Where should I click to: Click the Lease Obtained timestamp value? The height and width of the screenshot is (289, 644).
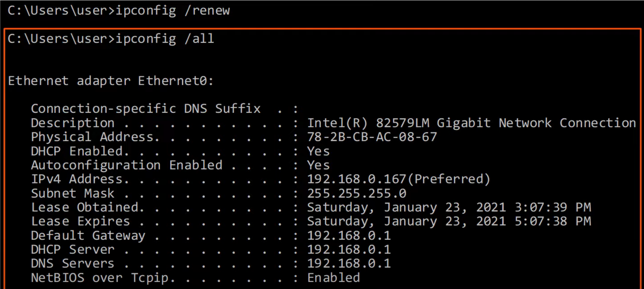pyautogui.click(x=449, y=207)
